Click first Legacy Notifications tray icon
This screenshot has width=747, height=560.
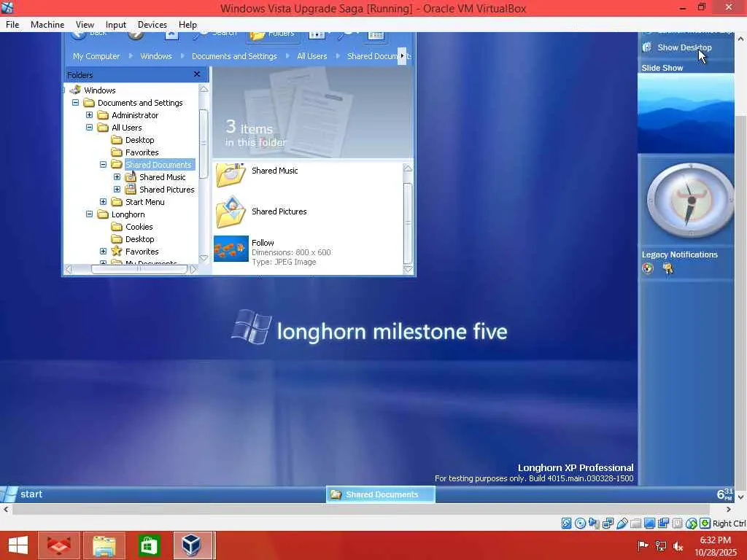(648, 268)
